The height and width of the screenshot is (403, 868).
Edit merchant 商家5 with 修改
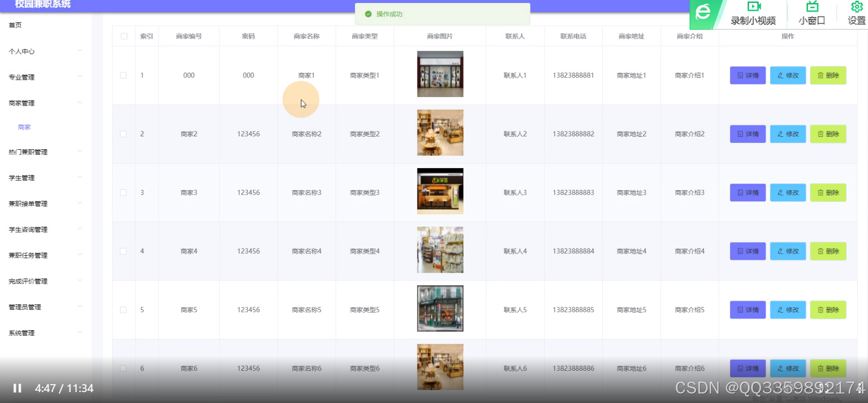(788, 310)
